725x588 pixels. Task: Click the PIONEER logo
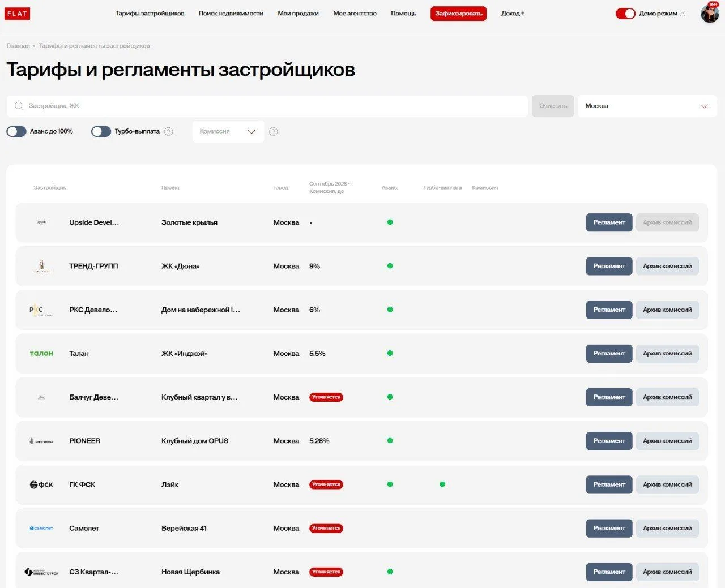coord(41,441)
